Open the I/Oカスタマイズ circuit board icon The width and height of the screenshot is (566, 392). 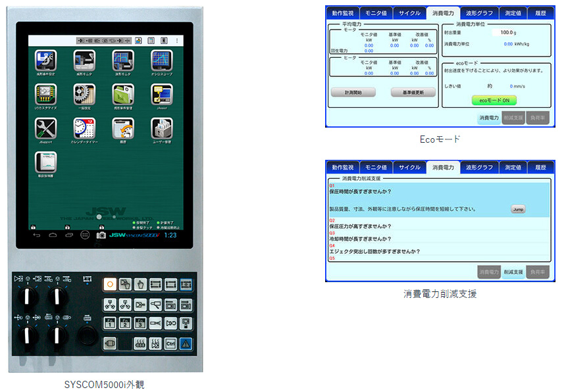coord(45,94)
